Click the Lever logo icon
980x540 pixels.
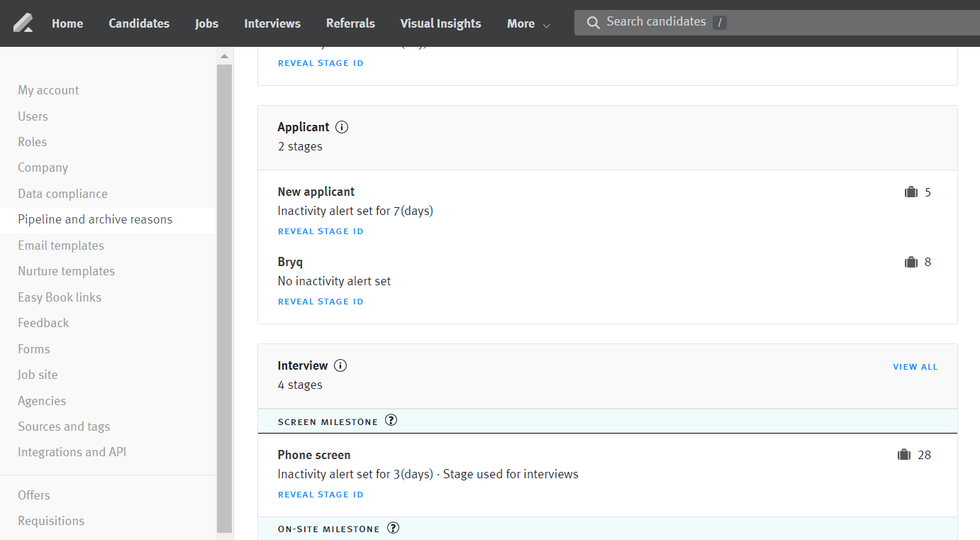click(23, 23)
